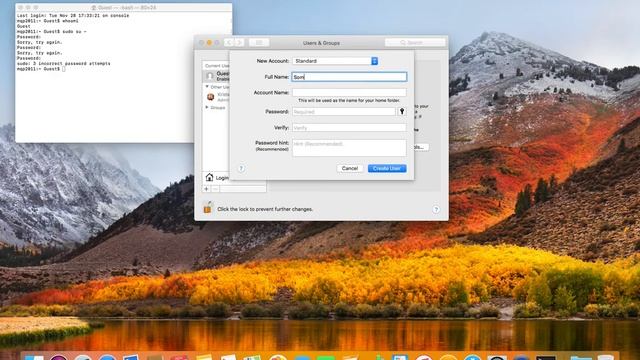Confirm with the Create User button
Image resolution: width=640 pixels, height=360 pixels.
pos(387,168)
